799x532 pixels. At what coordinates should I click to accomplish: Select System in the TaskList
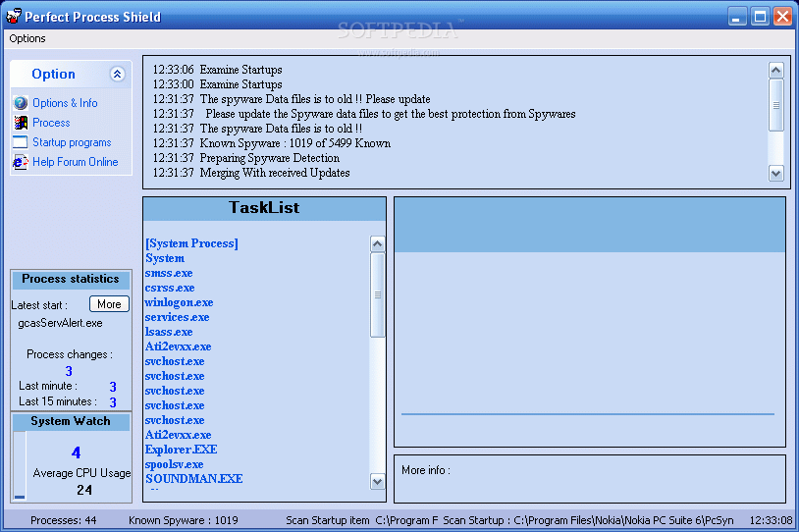[x=165, y=258]
